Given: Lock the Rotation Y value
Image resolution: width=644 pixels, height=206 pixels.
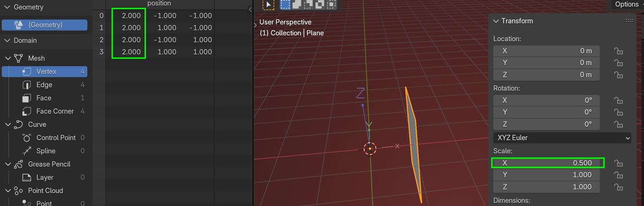Looking at the screenshot, I should [618, 112].
